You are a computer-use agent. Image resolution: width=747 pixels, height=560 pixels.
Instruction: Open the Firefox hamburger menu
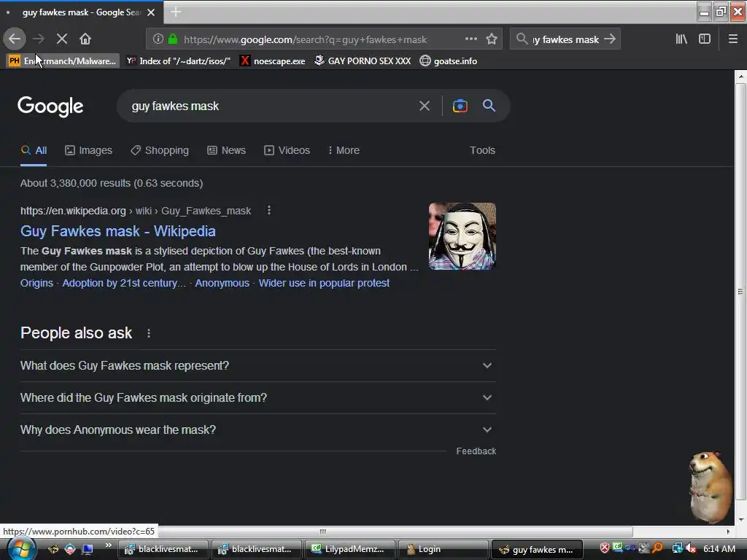(x=733, y=39)
